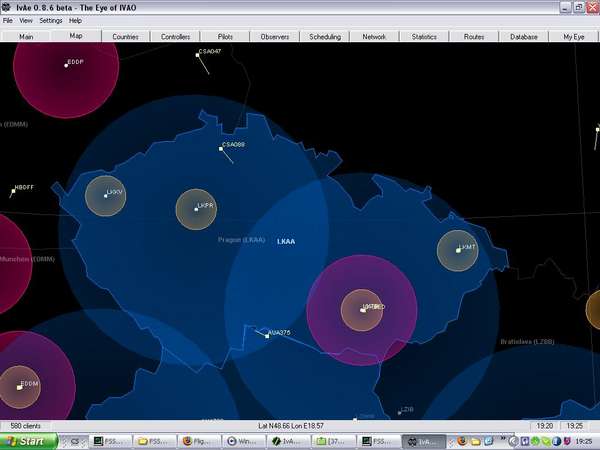Open the Help menu
The image size is (600, 450).
[76, 20]
